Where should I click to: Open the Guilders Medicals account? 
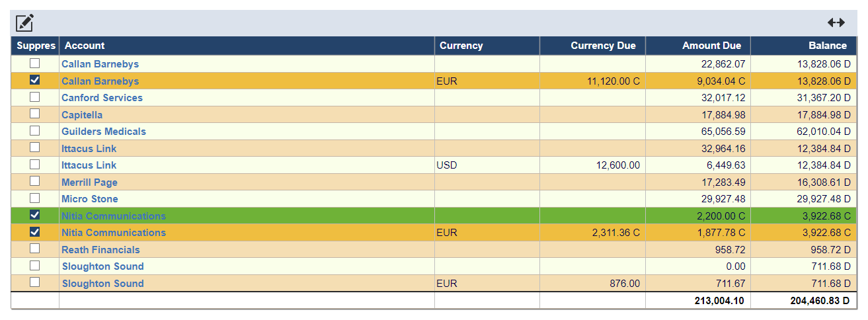[x=104, y=132]
